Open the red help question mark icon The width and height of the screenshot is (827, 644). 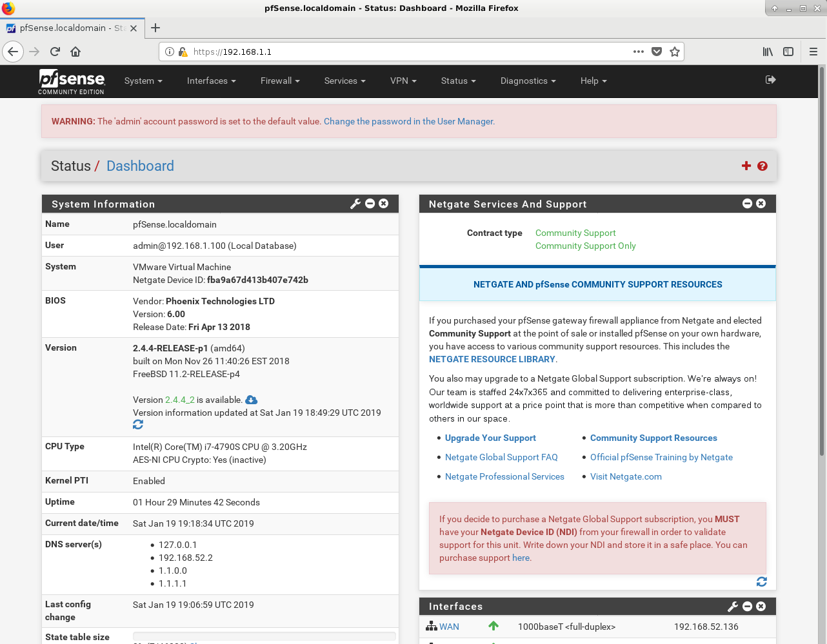coord(762,166)
